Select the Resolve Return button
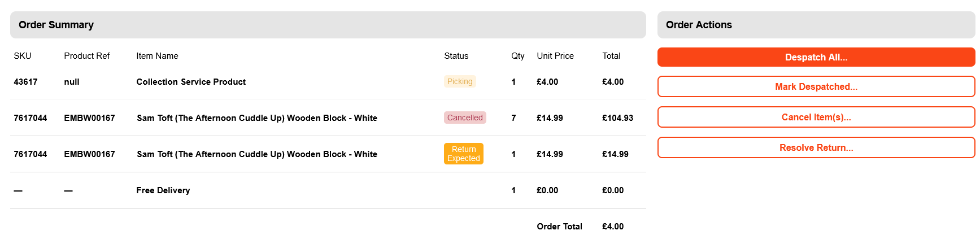This screenshot has height=239, width=980. (x=816, y=147)
